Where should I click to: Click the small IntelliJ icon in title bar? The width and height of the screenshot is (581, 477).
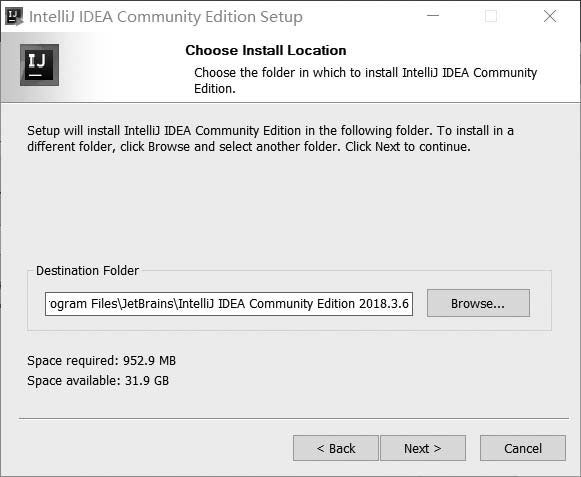click(x=14, y=17)
